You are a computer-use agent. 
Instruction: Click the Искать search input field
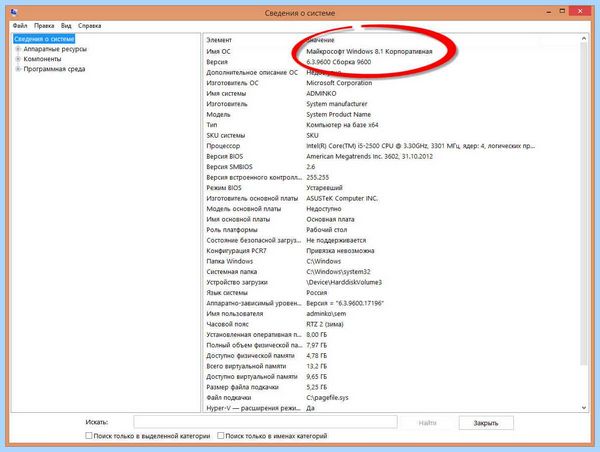click(x=265, y=422)
